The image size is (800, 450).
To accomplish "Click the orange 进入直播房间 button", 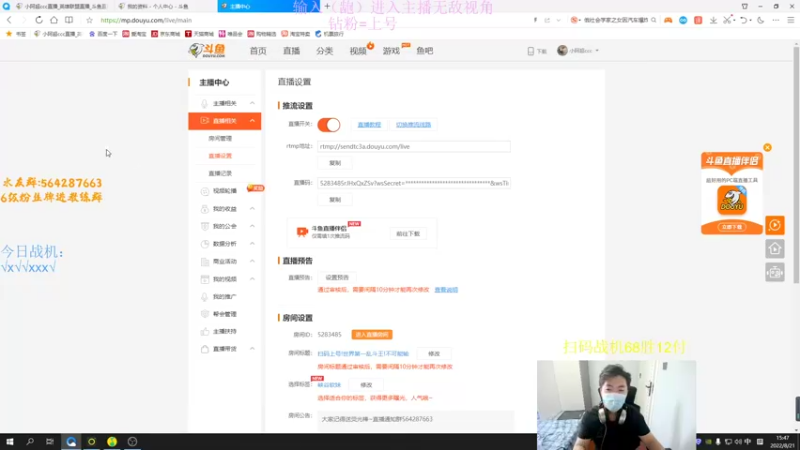I will click(372, 335).
